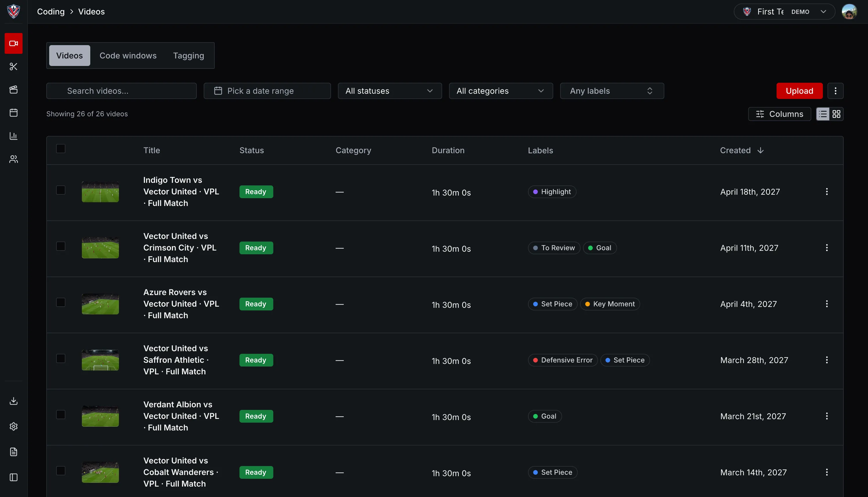Click the date April 18th, 2027
The image size is (868, 497).
tap(750, 192)
